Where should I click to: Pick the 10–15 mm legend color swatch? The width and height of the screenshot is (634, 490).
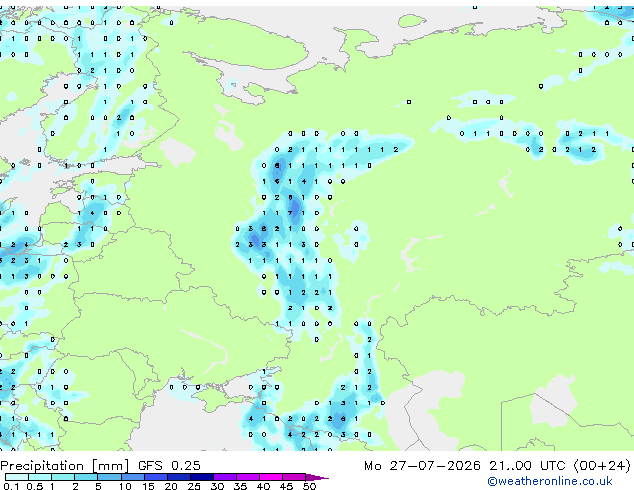[x=132, y=477]
